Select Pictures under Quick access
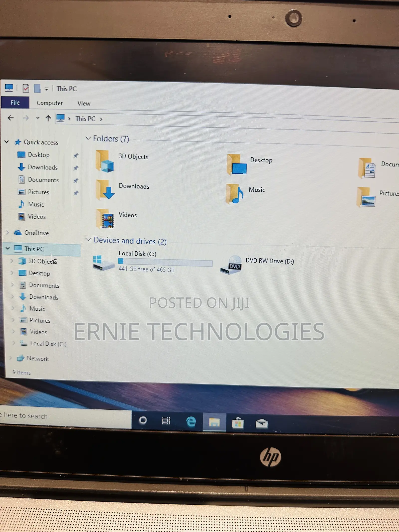This screenshot has height=532, width=399. click(x=38, y=192)
